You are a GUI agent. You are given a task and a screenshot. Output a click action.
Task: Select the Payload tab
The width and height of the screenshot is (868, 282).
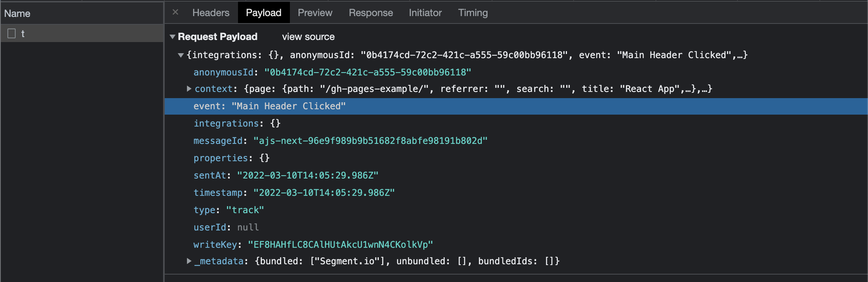(x=264, y=13)
